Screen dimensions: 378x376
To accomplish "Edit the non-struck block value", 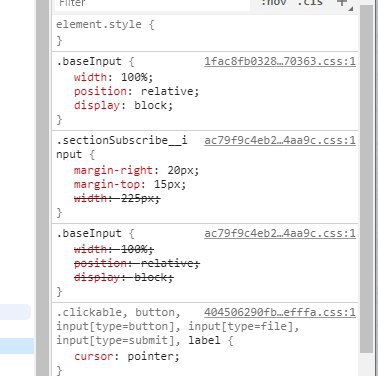I will pyautogui.click(x=151, y=105).
